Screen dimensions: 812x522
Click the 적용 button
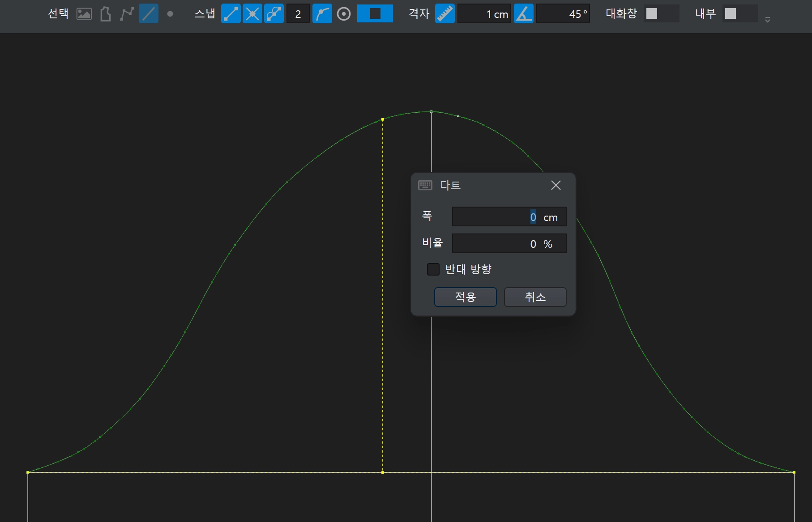[x=465, y=297]
